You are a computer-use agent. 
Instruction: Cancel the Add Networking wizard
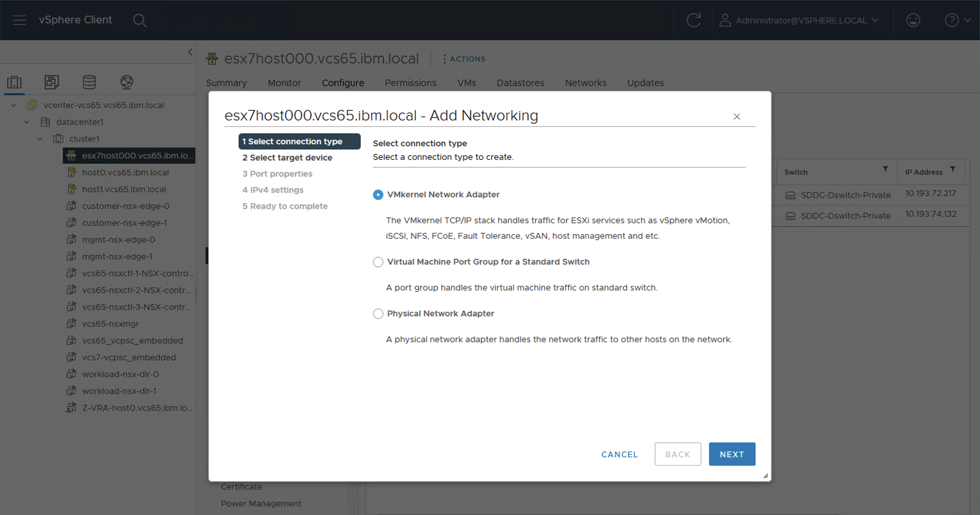pyautogui.click(x=619, y=454)
